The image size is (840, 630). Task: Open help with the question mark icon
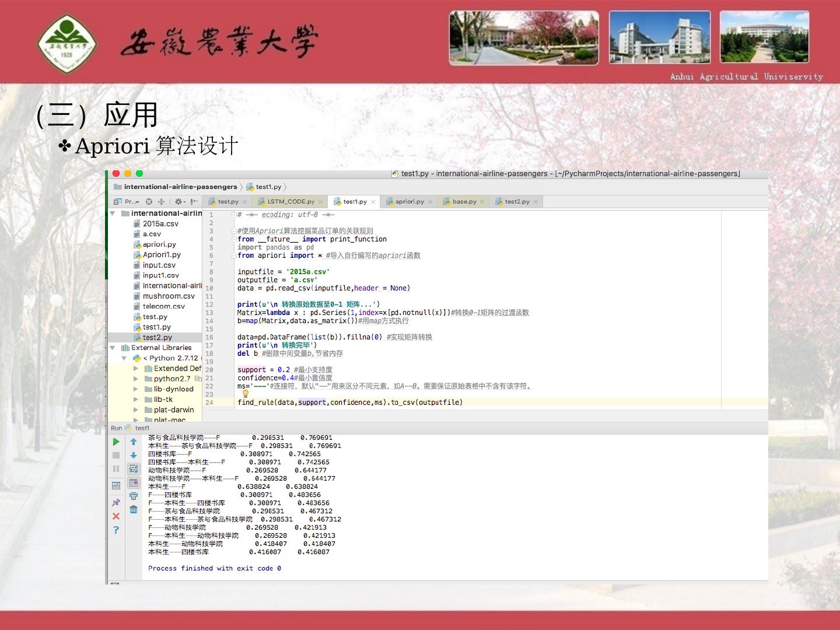(x=116, y=530)
